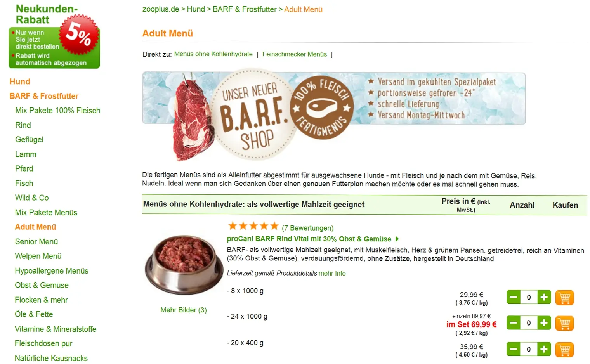The height and width of the screenshot is (364, 590).
Task: Click the five-star rating icons
Action: pyautogui.click(x=253, y=226)
